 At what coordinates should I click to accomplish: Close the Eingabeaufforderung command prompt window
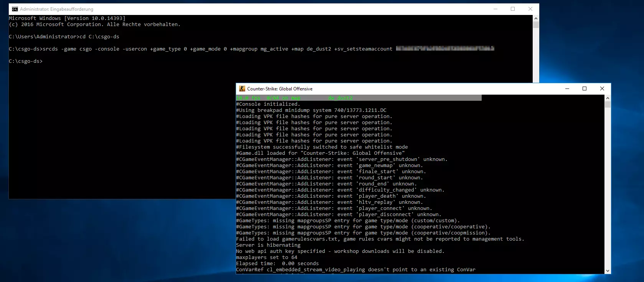[x=530, y=9]
